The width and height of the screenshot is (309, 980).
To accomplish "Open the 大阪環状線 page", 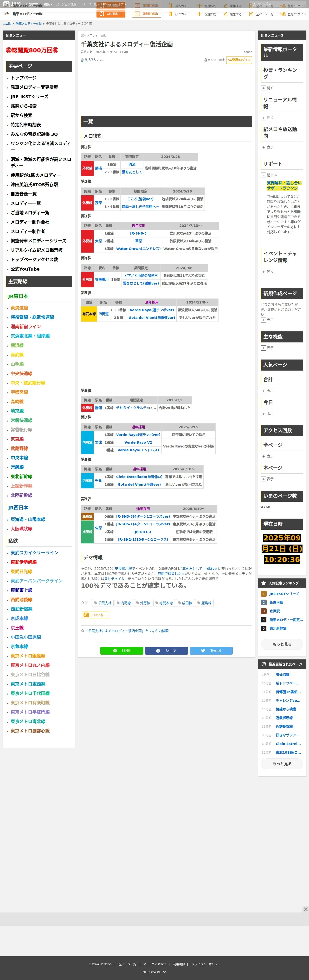I will tap(21, 528).
